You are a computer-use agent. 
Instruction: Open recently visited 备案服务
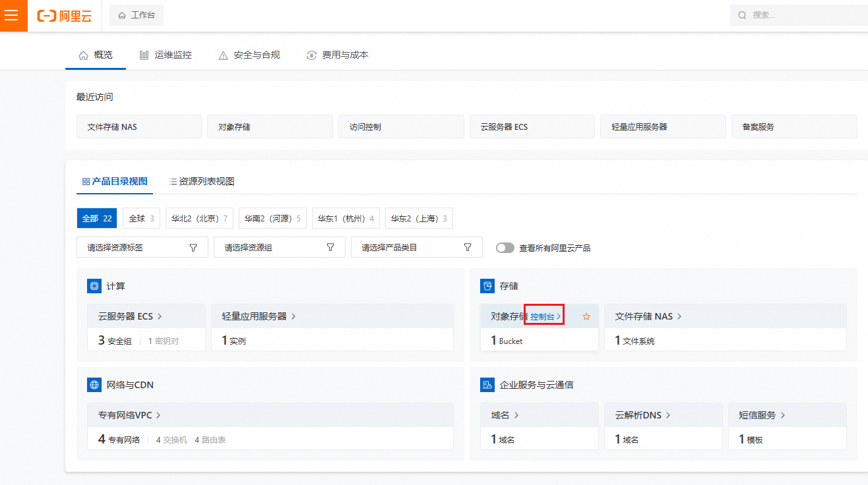point(794,127)
